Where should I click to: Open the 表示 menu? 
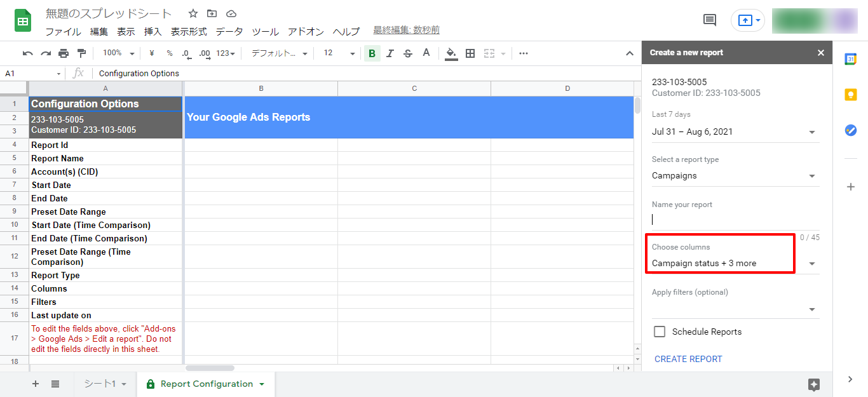click(x=126, y=31)
